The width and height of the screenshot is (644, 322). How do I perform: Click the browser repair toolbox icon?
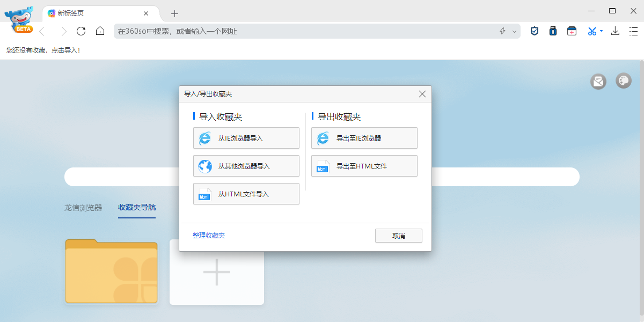[x=572, y=31]
